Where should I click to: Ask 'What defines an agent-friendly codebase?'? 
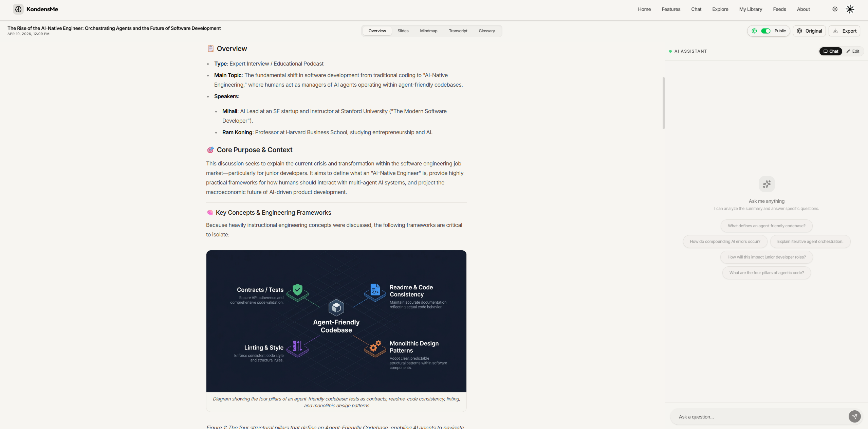point(766,226)
